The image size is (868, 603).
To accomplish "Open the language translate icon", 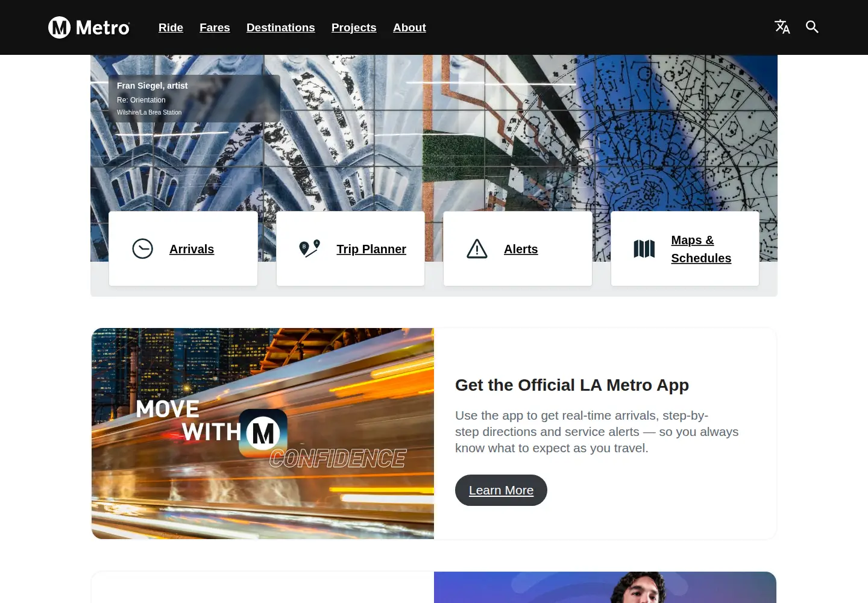I will pos(782,27).
